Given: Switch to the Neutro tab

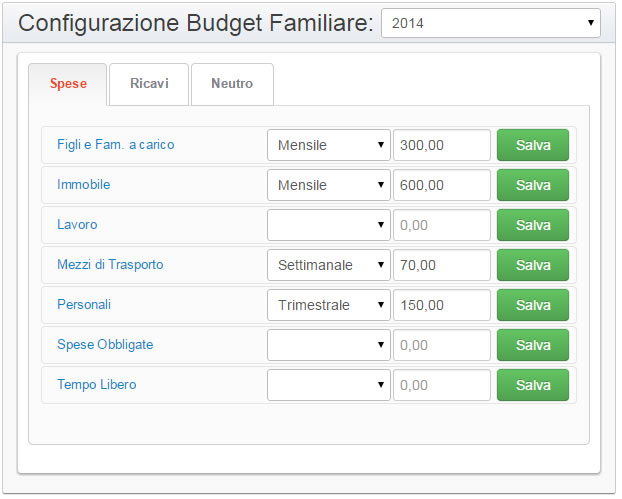Looking at the screenshot, I should (232, 84).
